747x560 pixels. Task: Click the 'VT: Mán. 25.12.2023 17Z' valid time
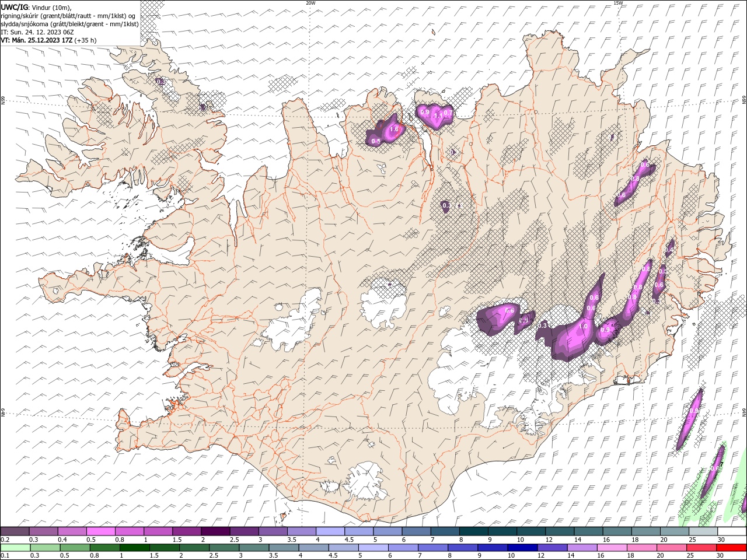tap(37, 40)
